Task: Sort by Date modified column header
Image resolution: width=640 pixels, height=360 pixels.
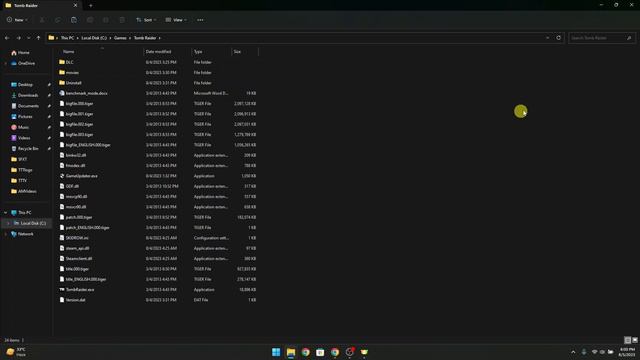Action: click(158, 51)
